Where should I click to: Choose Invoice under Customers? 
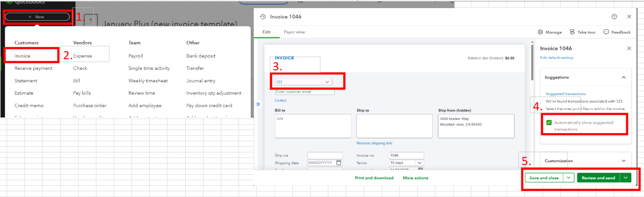[22, 56]
